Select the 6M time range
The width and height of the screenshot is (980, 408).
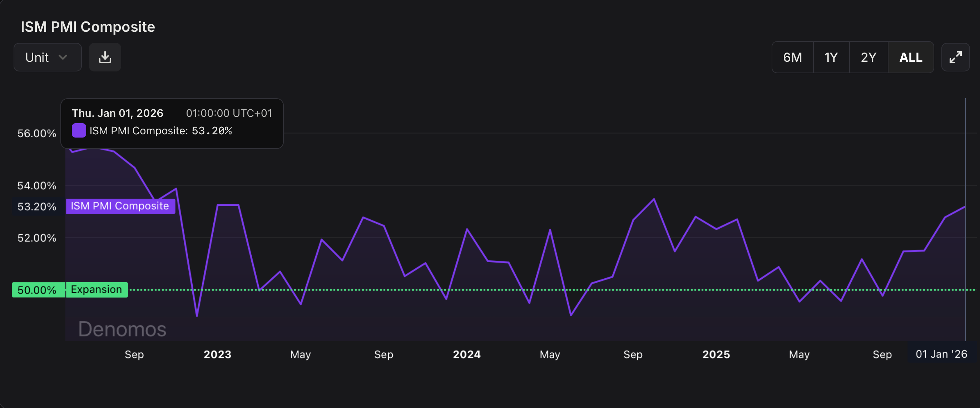[792, 57]
